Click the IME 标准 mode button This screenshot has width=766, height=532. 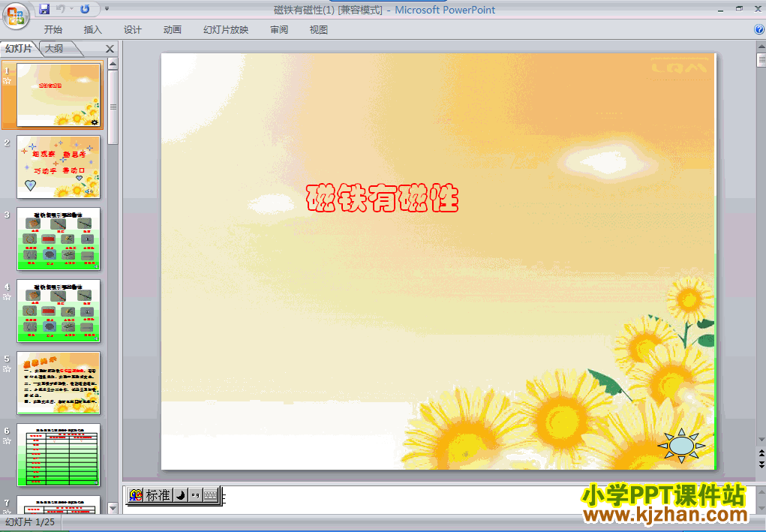point(158,495)
